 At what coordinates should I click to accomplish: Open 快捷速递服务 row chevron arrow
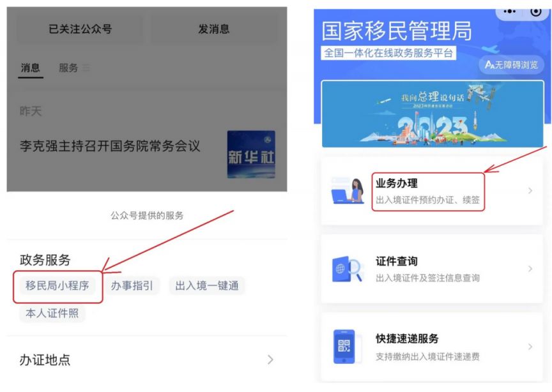click(x=530, y=347)
